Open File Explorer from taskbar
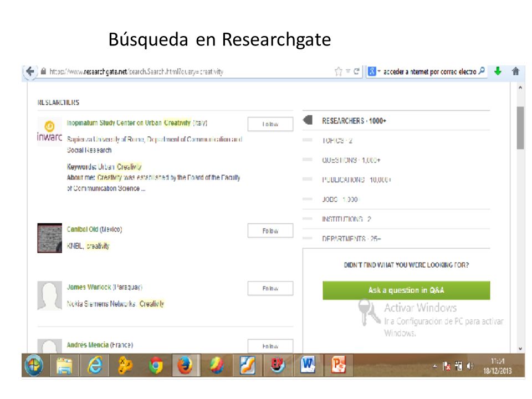This screenshot has width=532, height=399. (x=64, y=365)
